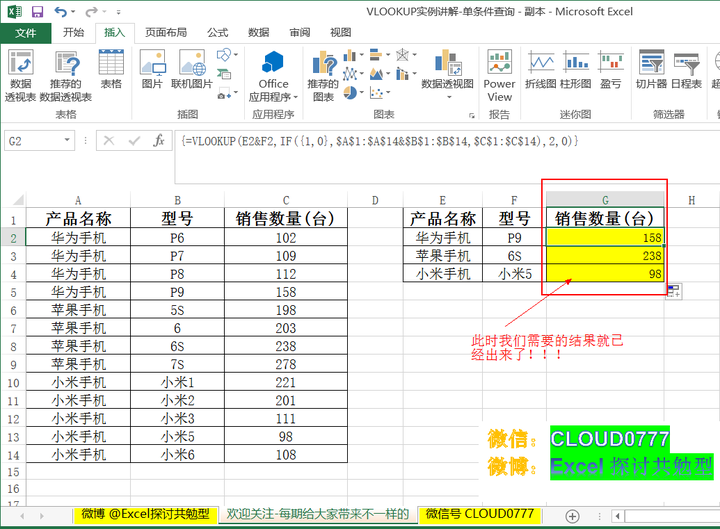
Task: Click the Redo arrow icon
Action: coord(91,11)
